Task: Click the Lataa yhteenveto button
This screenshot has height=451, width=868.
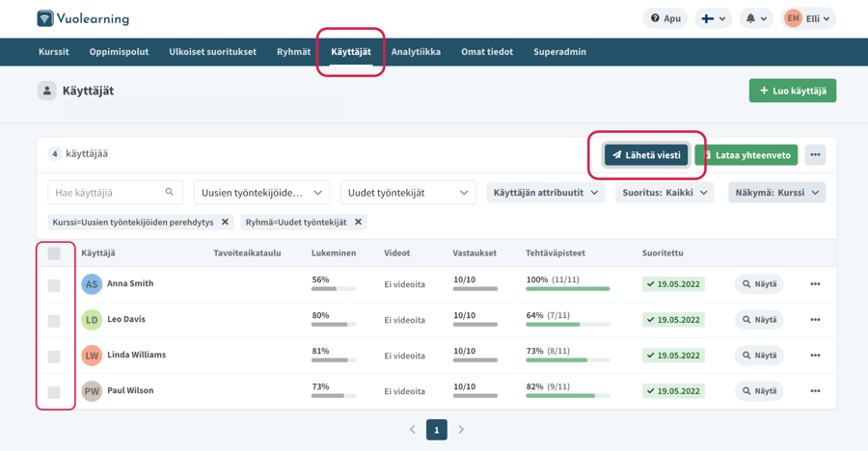Action: pos(746,155)
